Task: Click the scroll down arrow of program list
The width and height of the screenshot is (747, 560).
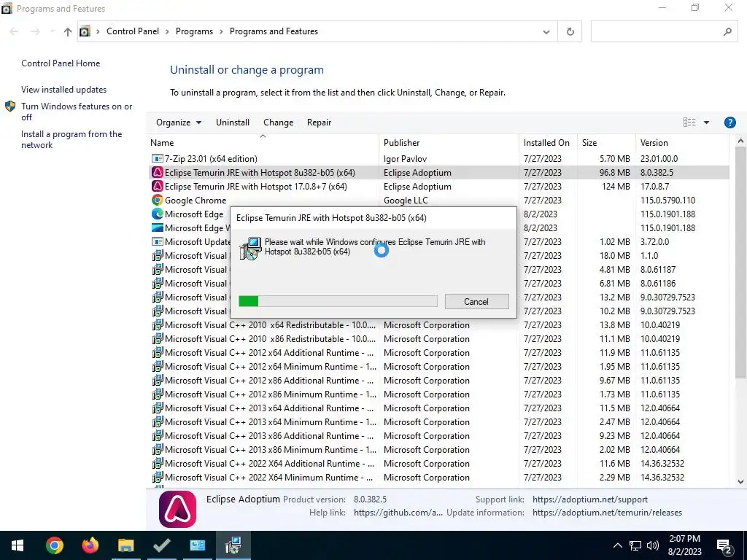Action: coord(740,481)
